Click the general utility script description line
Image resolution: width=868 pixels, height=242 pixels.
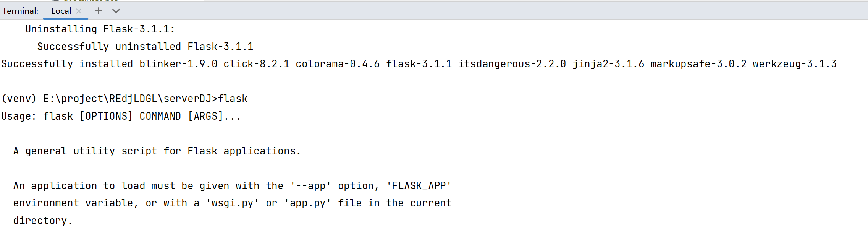(157, 151)
